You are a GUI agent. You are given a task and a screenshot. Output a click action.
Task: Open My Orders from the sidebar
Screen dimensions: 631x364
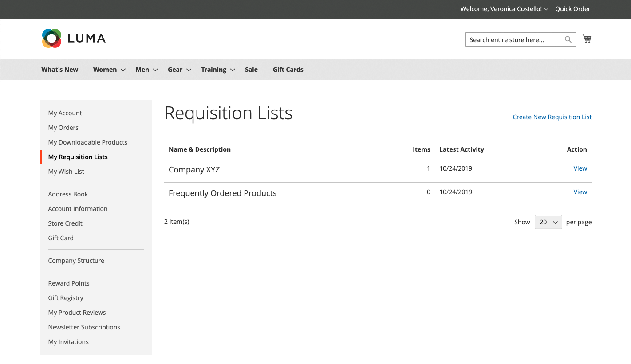63,127
